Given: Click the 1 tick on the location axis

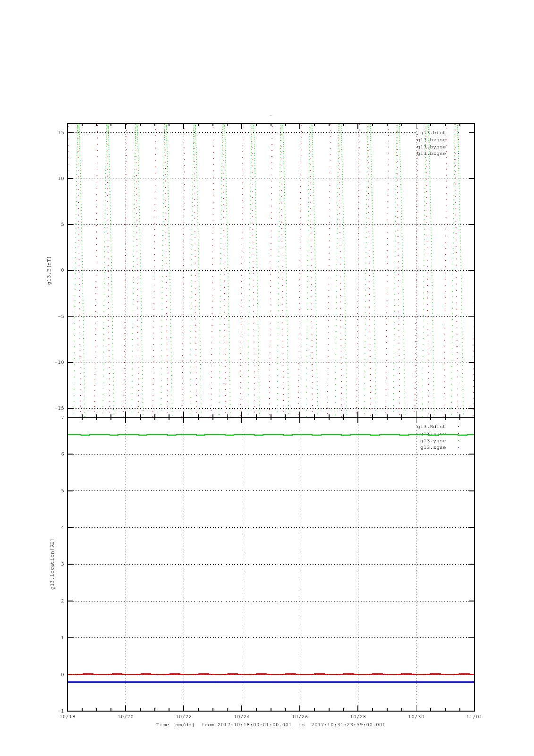Looking at the screenshot, I should coord(62,638).
